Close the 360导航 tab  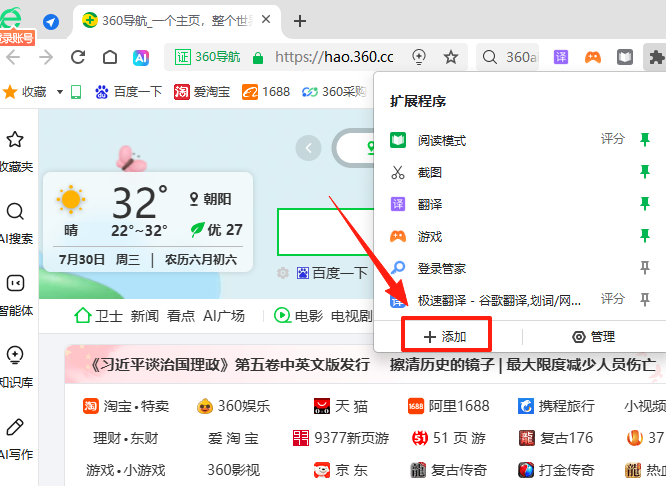coord(266,20)
